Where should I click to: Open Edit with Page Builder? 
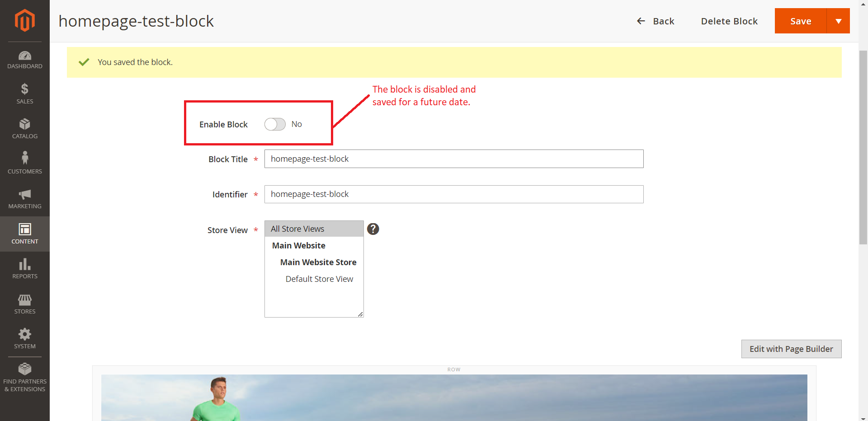791,349
